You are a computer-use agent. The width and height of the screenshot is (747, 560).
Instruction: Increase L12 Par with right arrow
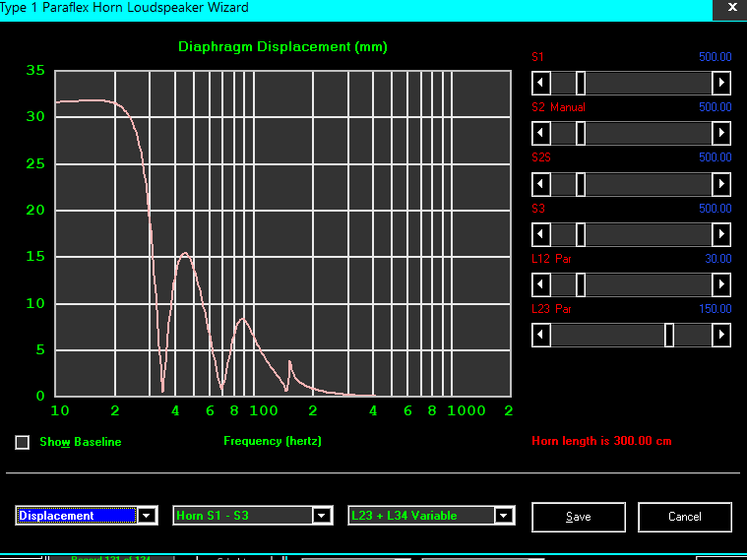point(721,285)
